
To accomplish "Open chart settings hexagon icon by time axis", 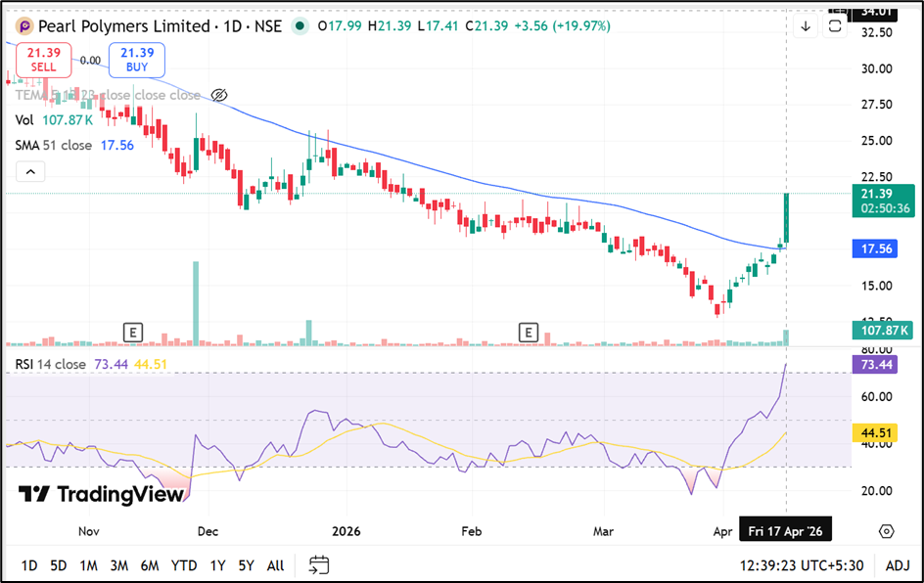I will coord(886,531).
